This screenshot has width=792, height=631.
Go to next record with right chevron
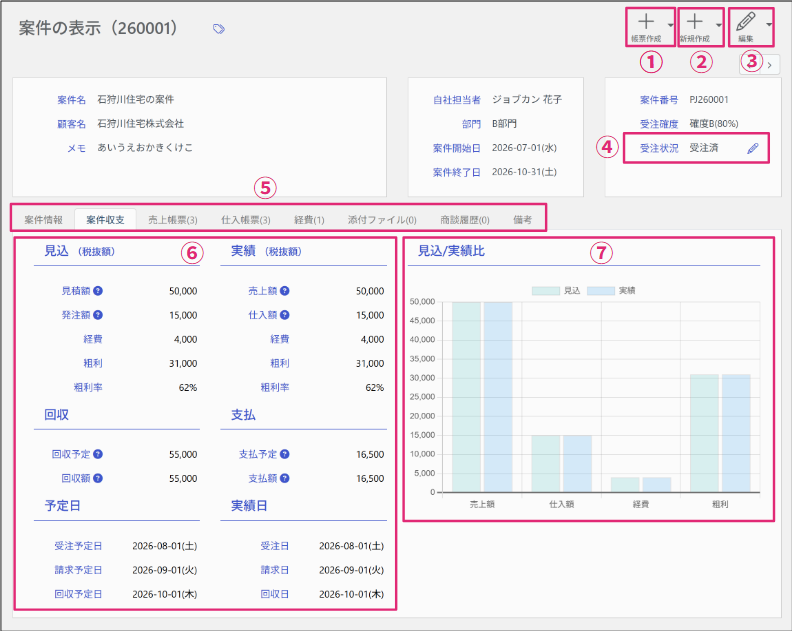click(770, 65)
